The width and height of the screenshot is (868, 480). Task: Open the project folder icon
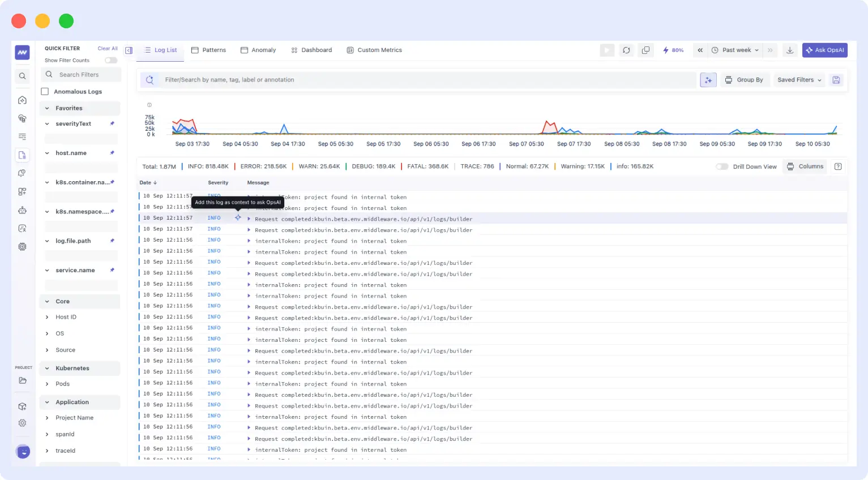tap(22, 380)
